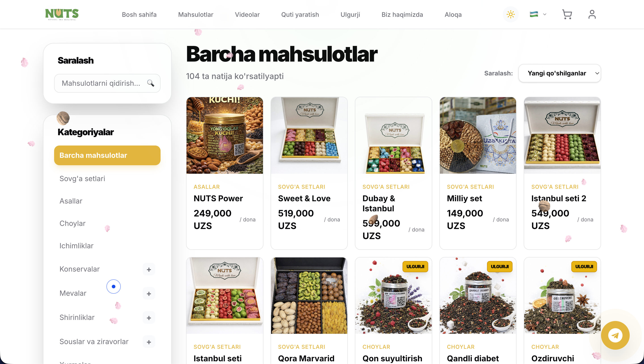Open the NUTS Power product image

pyautogui.click(x=225, y=135)
